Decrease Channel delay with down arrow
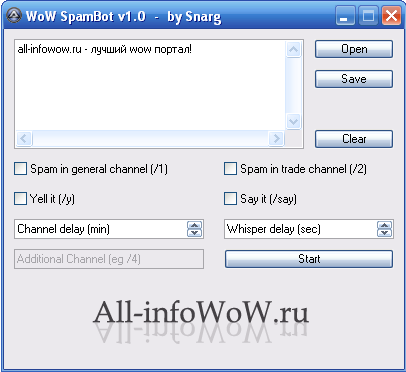This screenshot has height=372, width=406. click(195, 233)
